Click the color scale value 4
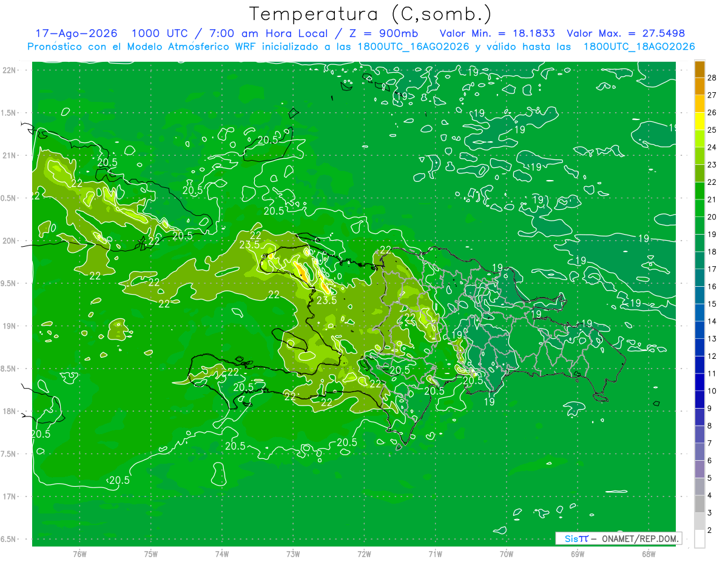The image size is (728, 562). [x=709, y=495]
